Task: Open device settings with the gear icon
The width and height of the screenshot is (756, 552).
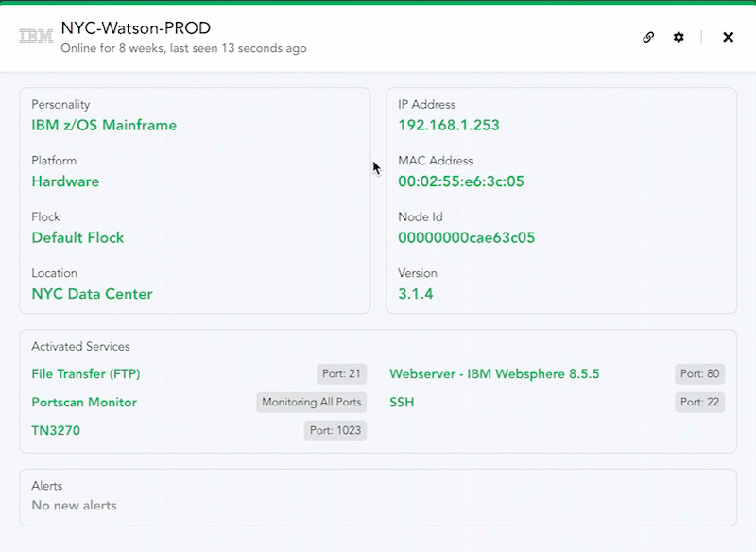Action: tap(679, 37)
